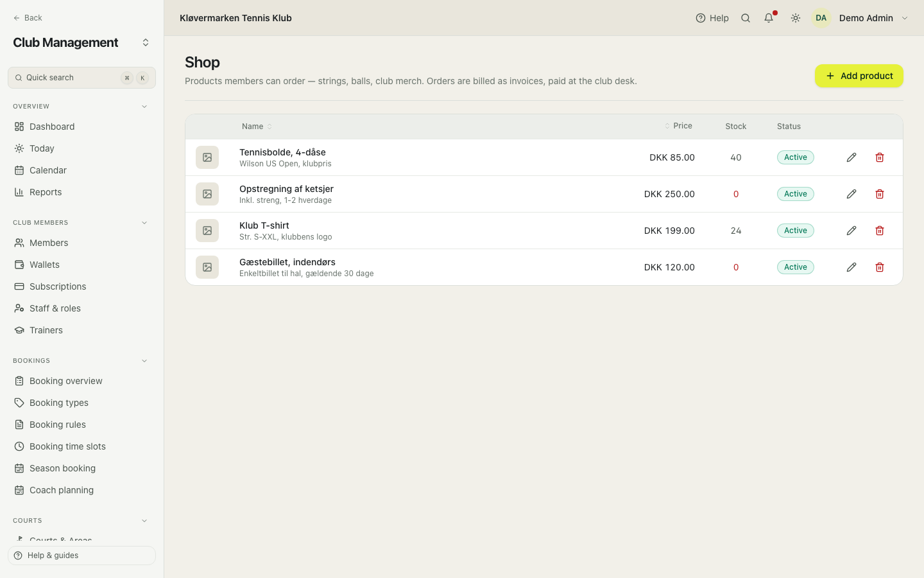Open Booking time slots

(81, 446)
